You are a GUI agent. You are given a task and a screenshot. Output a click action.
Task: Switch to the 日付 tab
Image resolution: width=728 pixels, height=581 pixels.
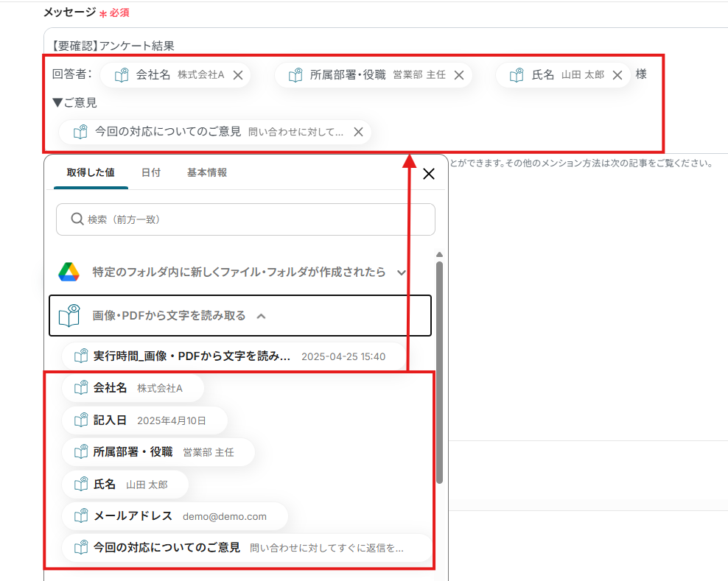click(x=151, y=172)
